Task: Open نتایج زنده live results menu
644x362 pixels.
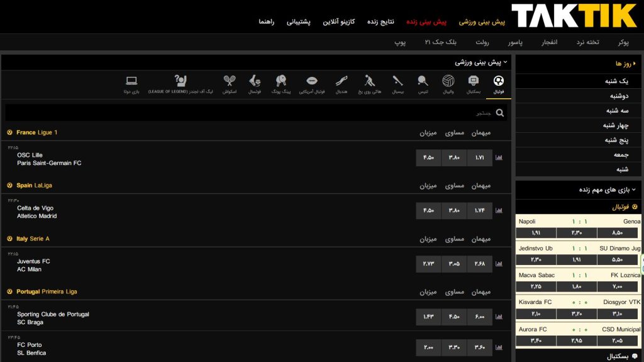Action: [380, 22]
